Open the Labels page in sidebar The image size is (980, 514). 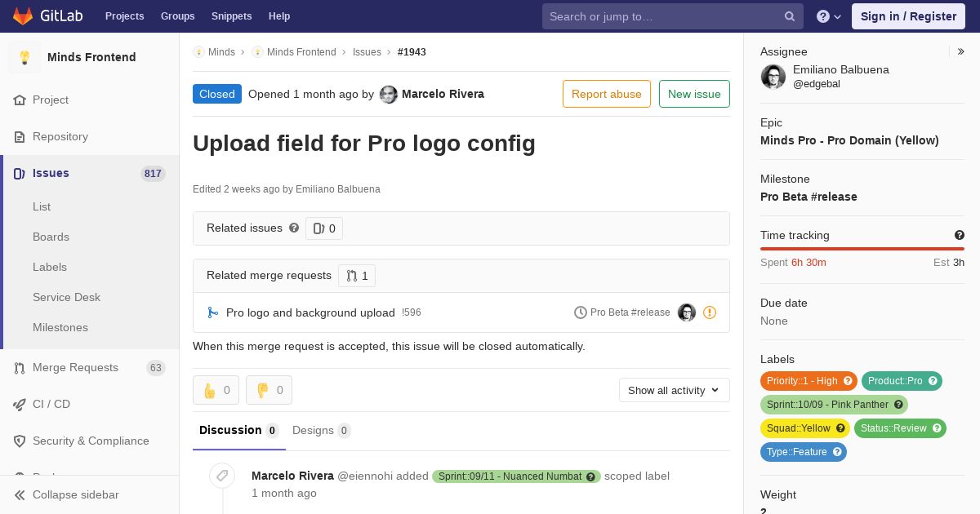(50, 267)
